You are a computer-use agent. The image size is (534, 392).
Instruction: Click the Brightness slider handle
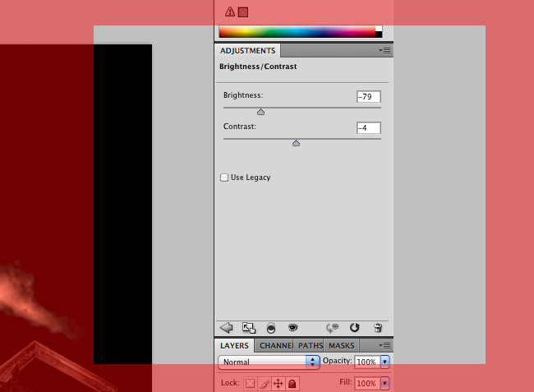tap(260, 112)
